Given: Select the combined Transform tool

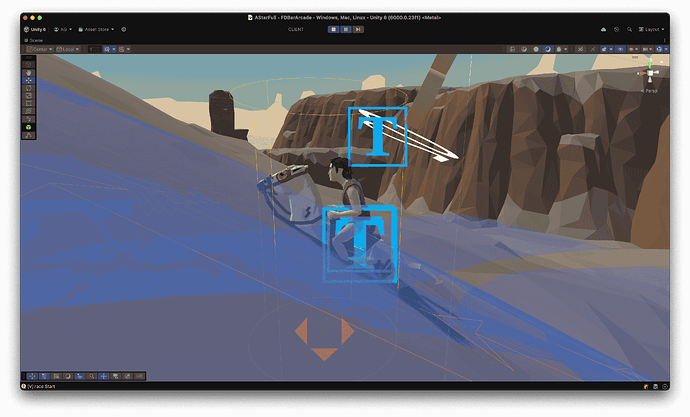Looking at the screenshot, I should tap(29, 111).
